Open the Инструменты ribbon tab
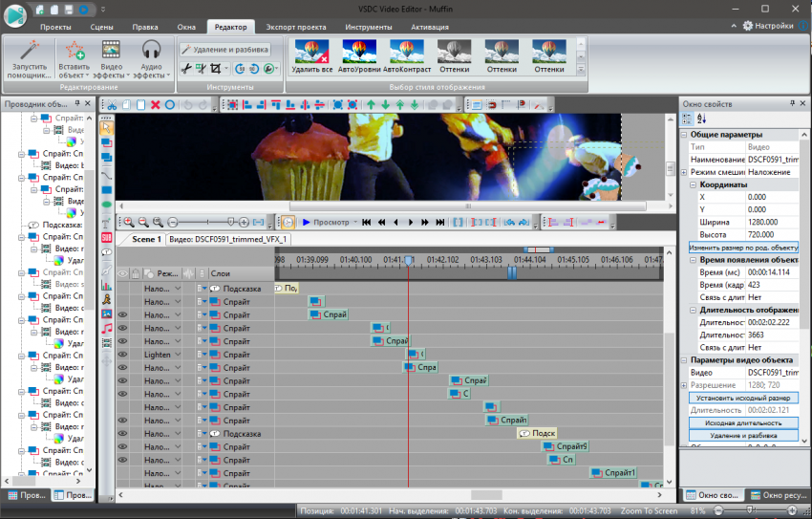This screenshot has height=519, width=812. (x=369, y=27)
